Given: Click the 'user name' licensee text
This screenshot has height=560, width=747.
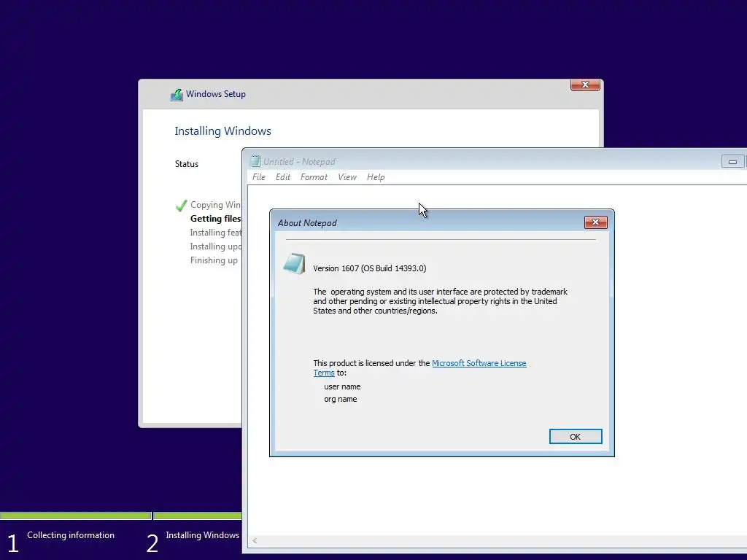Looking at the screenshot, I should pos(342,386).
